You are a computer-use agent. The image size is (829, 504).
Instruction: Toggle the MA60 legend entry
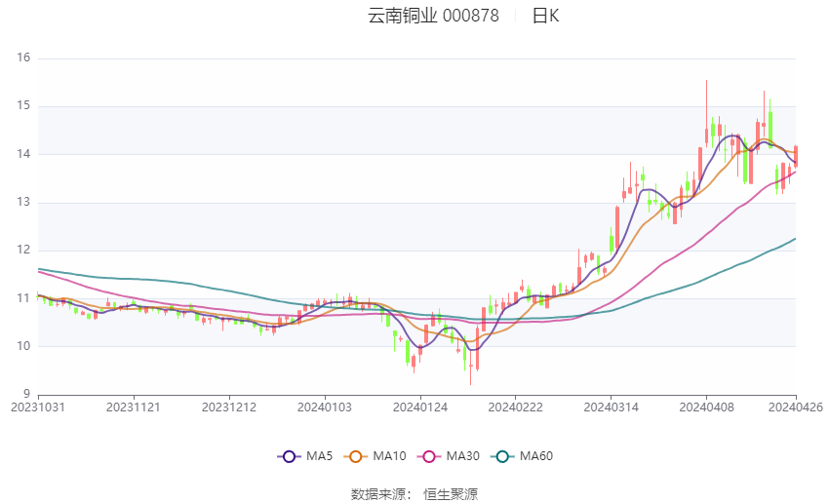pos(522,456)
